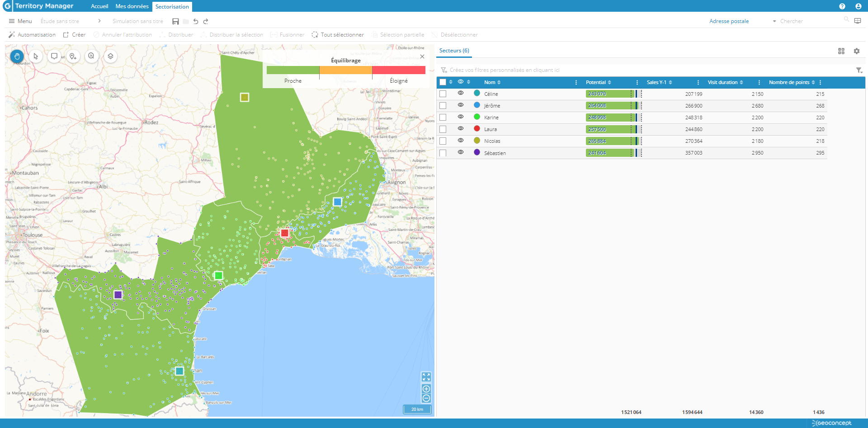Expand the chevron after Étude sans titre
Screen dimensions: 868x428
point(99,21)
